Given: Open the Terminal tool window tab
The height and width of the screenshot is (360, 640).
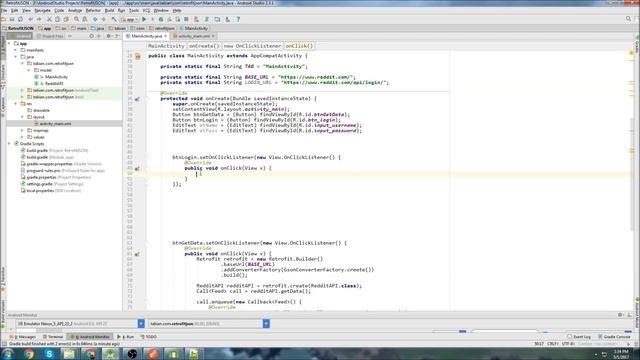Looking at the screenshot, I should pyautogui.click(x=53, y=337).
